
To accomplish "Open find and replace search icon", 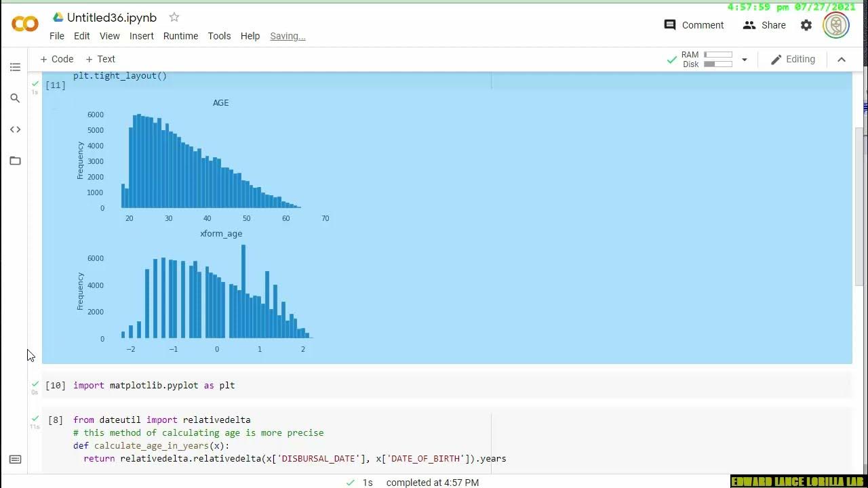I will (x=15, y=98).
